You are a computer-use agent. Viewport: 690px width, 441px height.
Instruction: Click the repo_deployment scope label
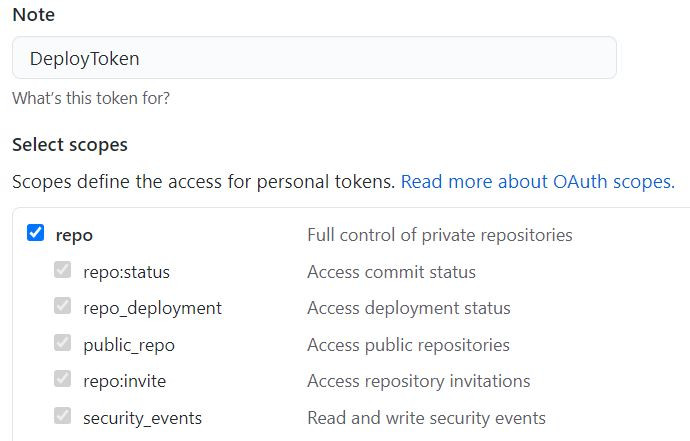click(x=152, y=308)
